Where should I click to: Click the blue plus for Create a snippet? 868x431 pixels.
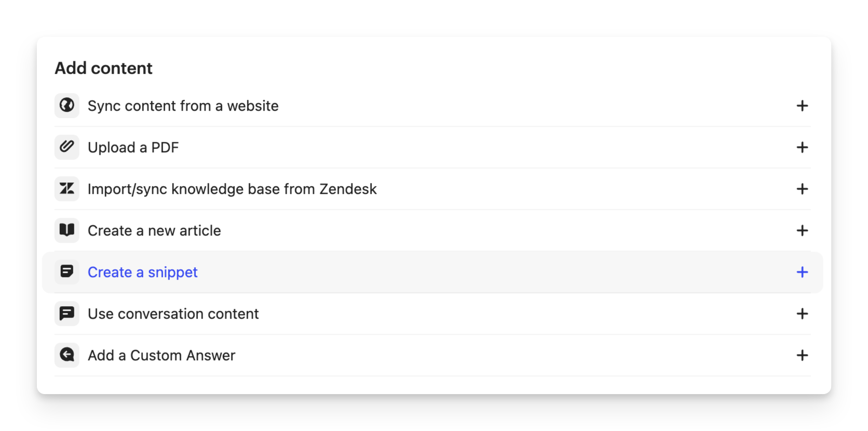click(802, 272)
